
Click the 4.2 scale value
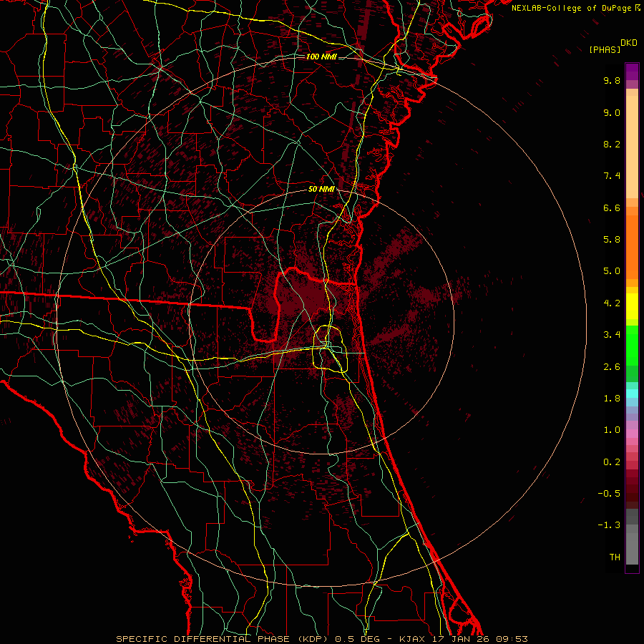612,303
